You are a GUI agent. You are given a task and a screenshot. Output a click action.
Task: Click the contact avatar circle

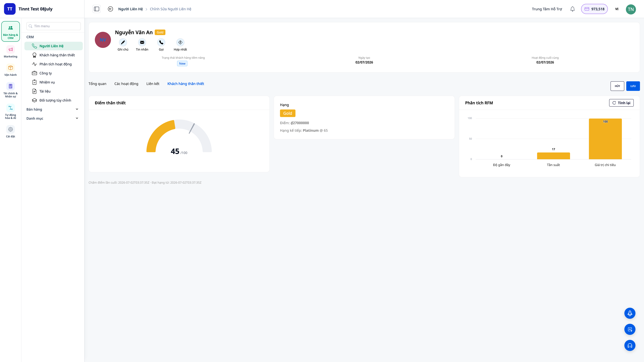pos(103,40)
